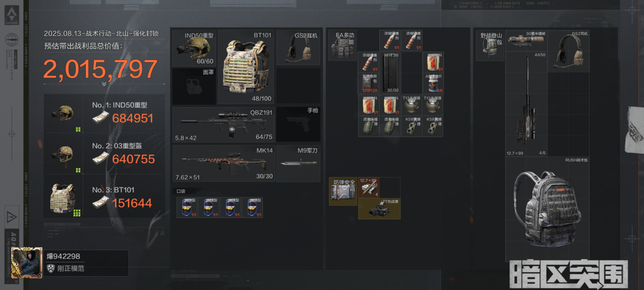Viewport: 644px width, 290px height.
Task: Click the No. 2: 03重型盔 label
Action: [117, 146]
